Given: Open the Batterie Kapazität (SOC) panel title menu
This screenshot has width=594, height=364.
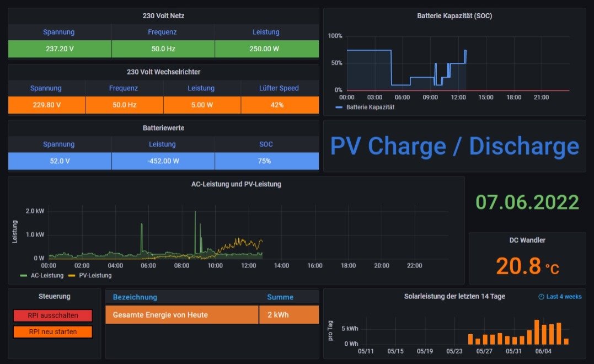Looking at the screenshot, I should (454, 16).
